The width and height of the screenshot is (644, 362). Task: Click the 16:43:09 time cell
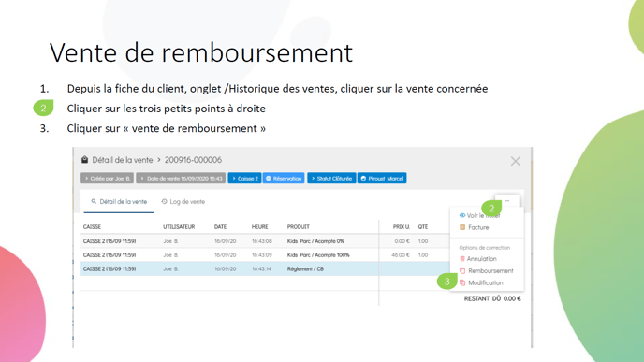(262, 254)
